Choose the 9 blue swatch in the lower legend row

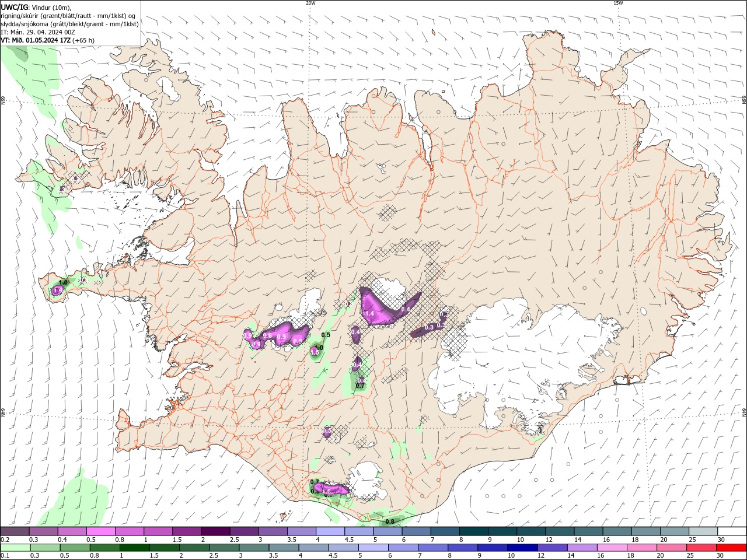[x=492, y=548]
